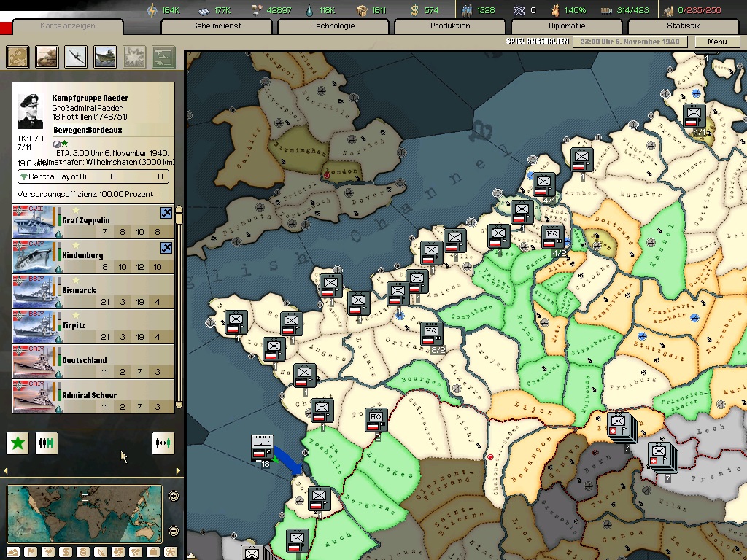
Task: Select the Admiral Scheer ship row
Action: pos(93,396)
